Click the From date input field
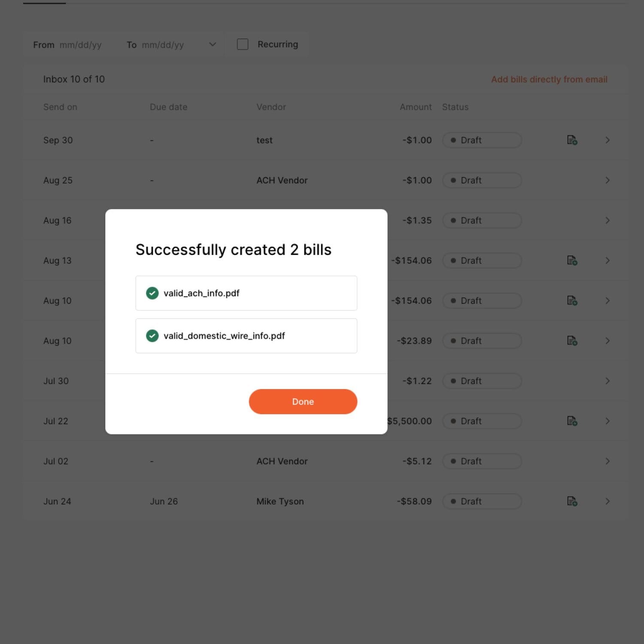 point(80,45)
